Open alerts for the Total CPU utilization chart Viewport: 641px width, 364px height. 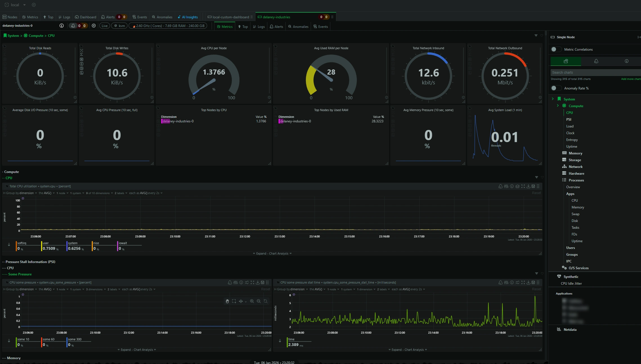coord(501,186)
